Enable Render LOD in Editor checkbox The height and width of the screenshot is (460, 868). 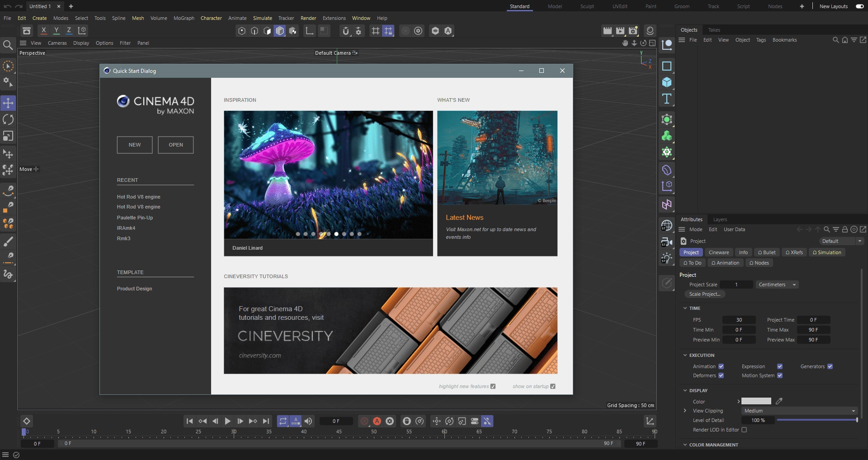pos(744,430)
